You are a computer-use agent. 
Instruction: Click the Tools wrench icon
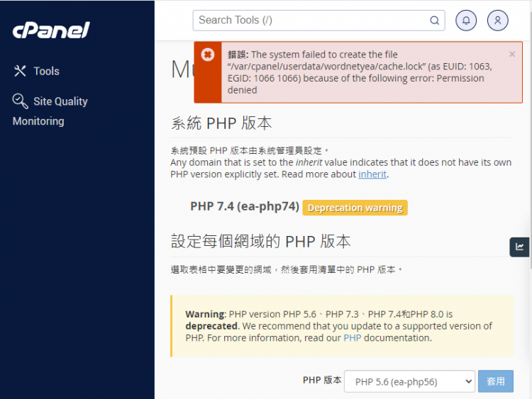tap(20, 71)
